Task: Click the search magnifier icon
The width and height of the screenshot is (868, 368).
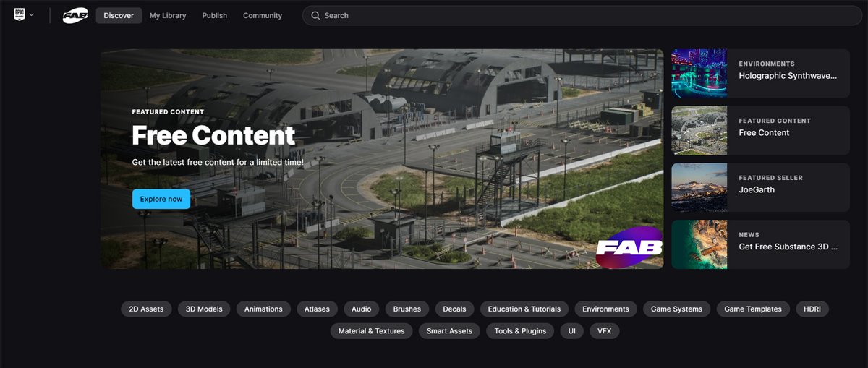Action: [x=315, y=15]
